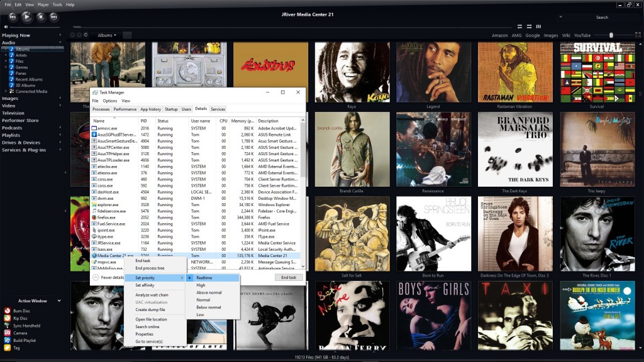Open the AMG link

click(x=516, y=35)
